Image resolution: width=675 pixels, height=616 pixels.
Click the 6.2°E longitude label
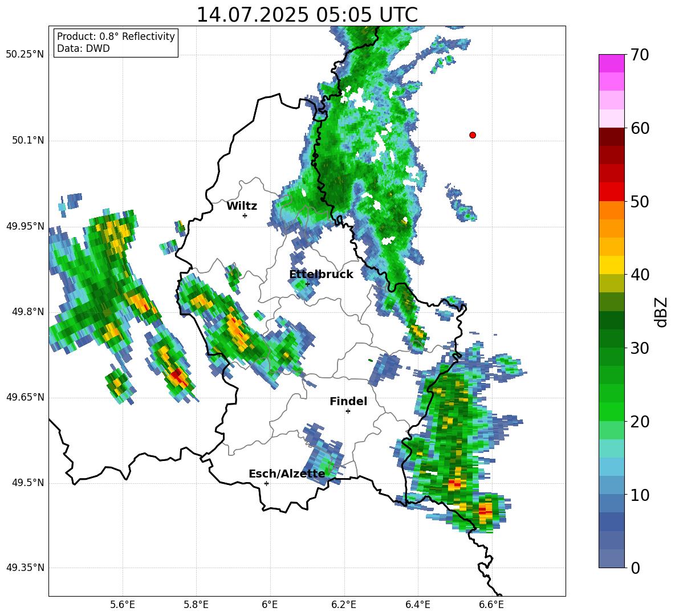(x=344, y=605)
